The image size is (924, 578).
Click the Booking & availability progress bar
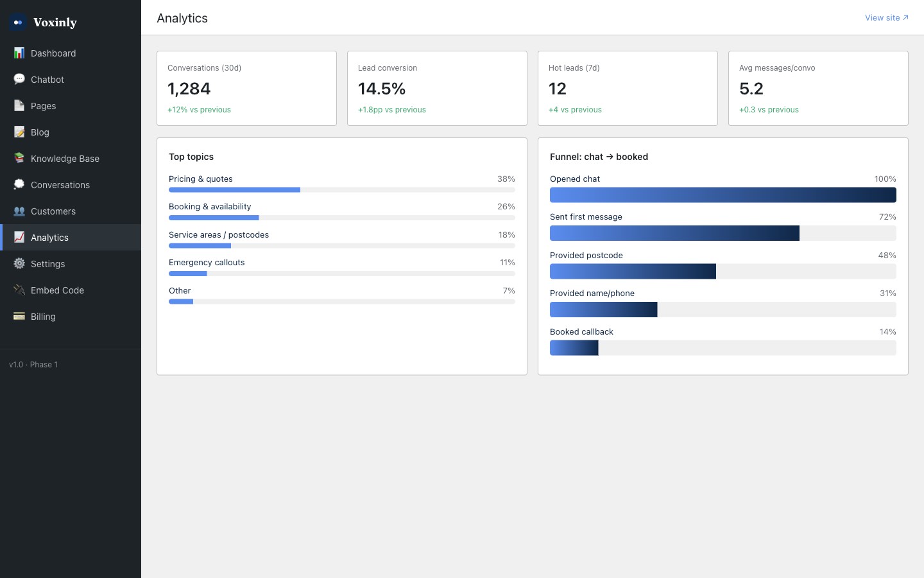point(342,218)
